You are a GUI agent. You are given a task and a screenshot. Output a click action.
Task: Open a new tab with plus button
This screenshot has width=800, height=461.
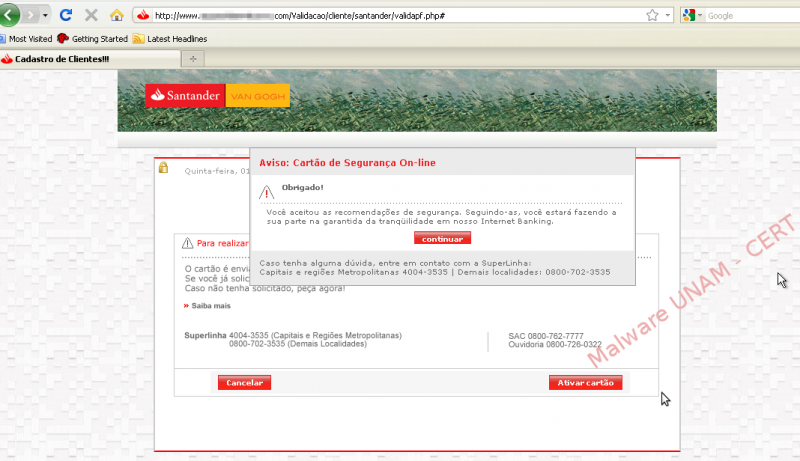click(x=193, y=59)
